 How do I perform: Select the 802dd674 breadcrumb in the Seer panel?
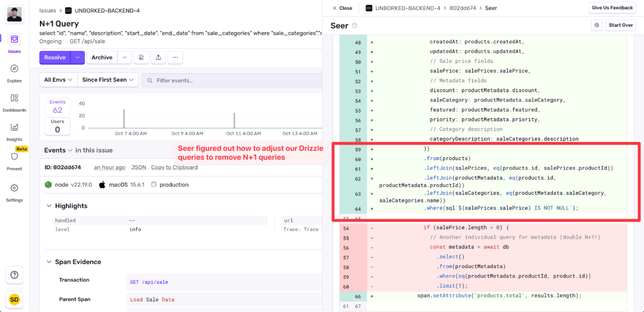tap(462, 8)
